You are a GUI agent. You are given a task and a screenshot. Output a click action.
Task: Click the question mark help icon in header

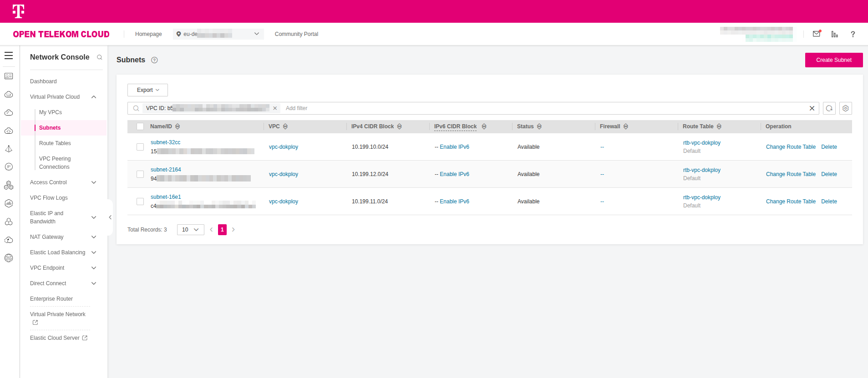tap(853, 34)
